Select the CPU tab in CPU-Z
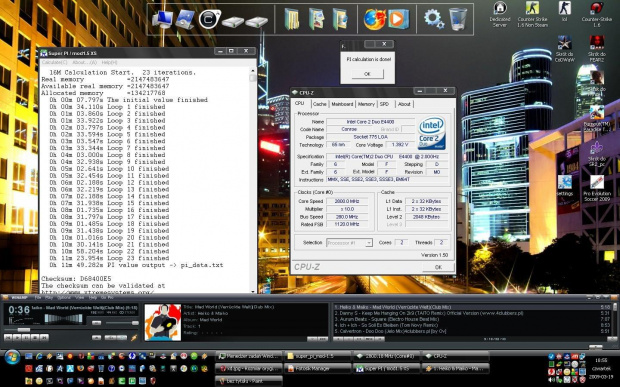 300,103
